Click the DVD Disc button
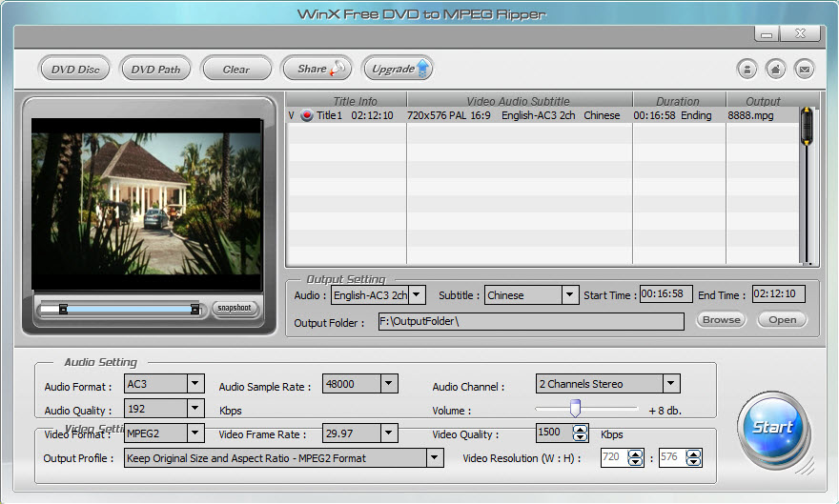Screen dimensions: 839x504 [x=75, y=69]
